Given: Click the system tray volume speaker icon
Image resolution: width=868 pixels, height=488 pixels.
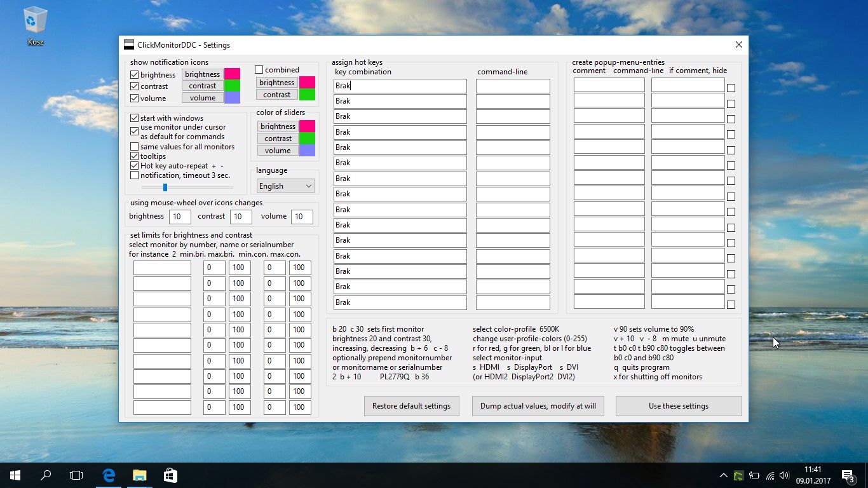Looking at the screenshot, I should [784, 475].
